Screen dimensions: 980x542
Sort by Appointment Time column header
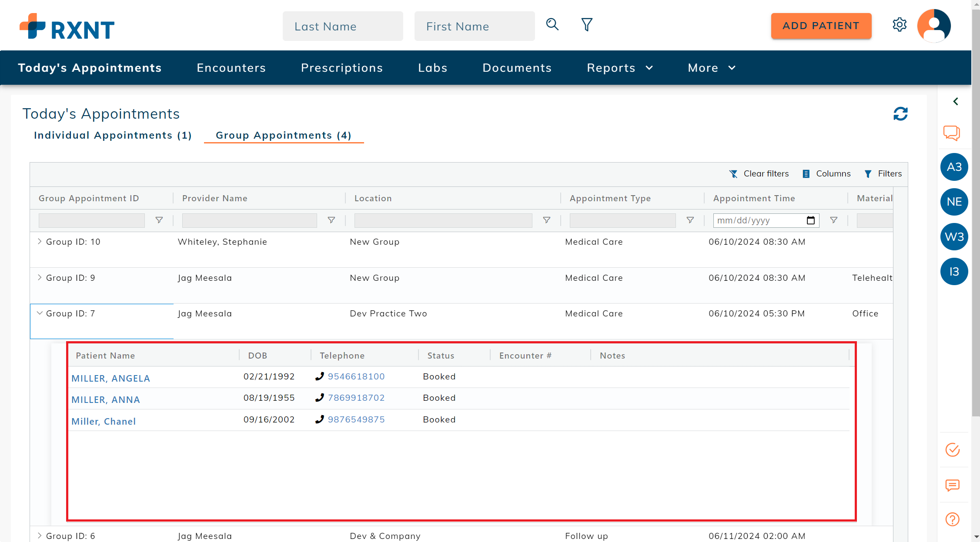(x=754, y=198)
